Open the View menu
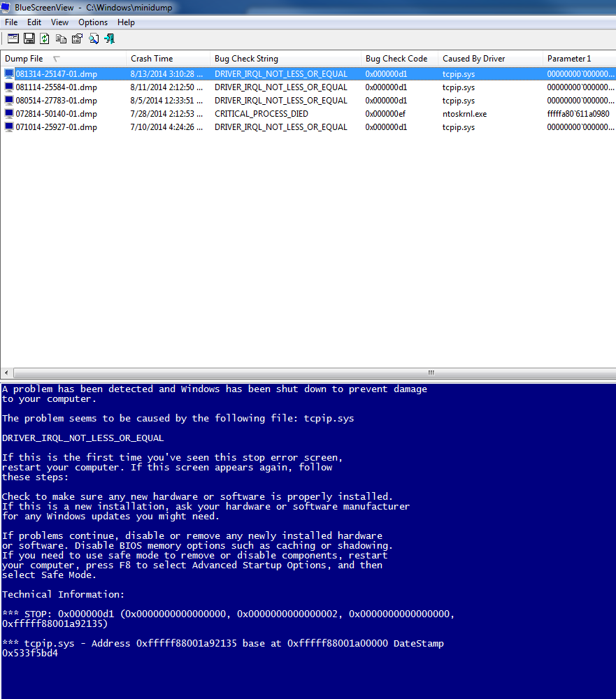This screenshot has height=699, width=616. point(59,22)
